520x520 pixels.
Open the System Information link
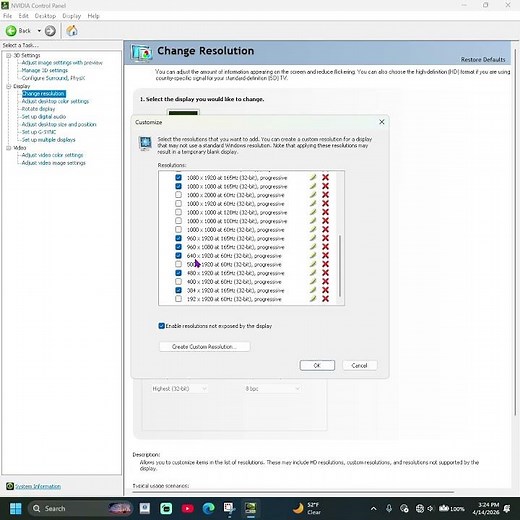[x=38, y=486]
